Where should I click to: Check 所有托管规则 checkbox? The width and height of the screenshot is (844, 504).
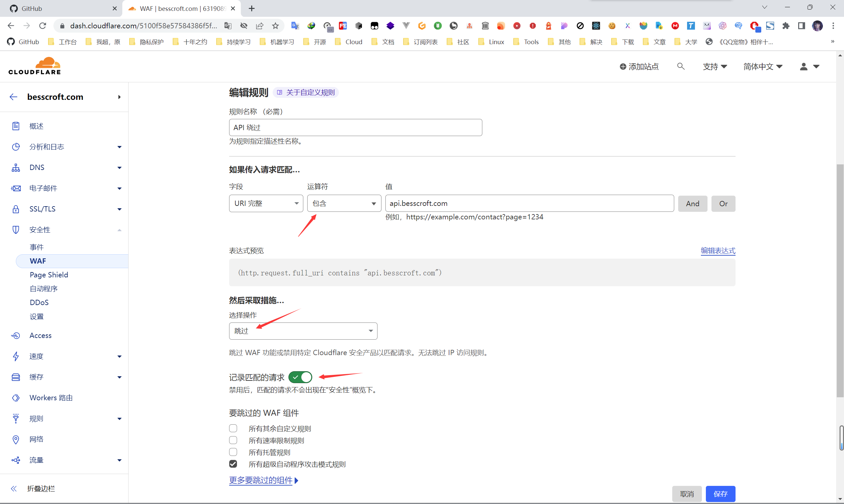(233, 452)
